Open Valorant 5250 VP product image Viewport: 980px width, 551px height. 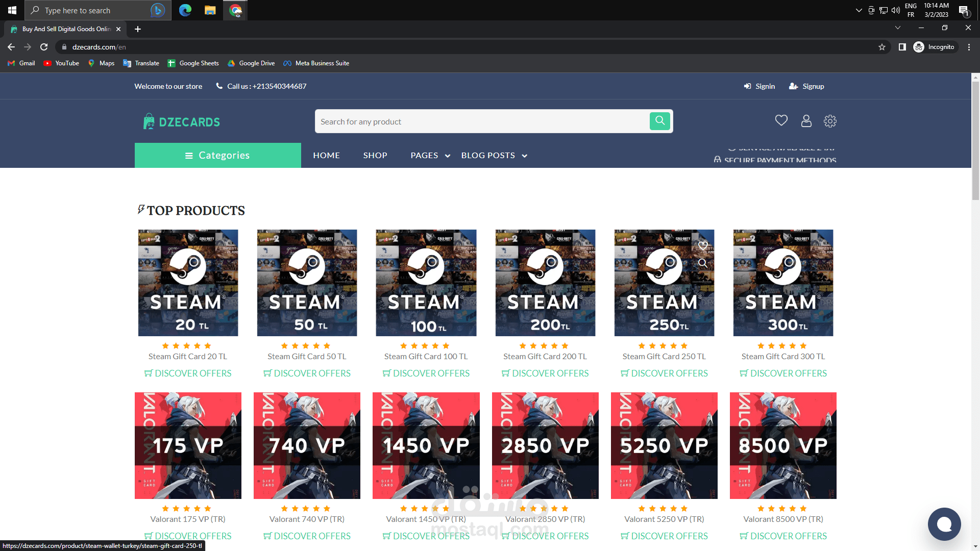[x=664, y=445]
